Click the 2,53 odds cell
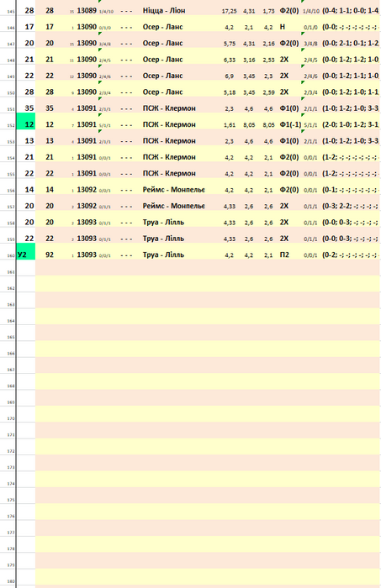The height and width of the screenshot is (588, 381). coord(268,60)
